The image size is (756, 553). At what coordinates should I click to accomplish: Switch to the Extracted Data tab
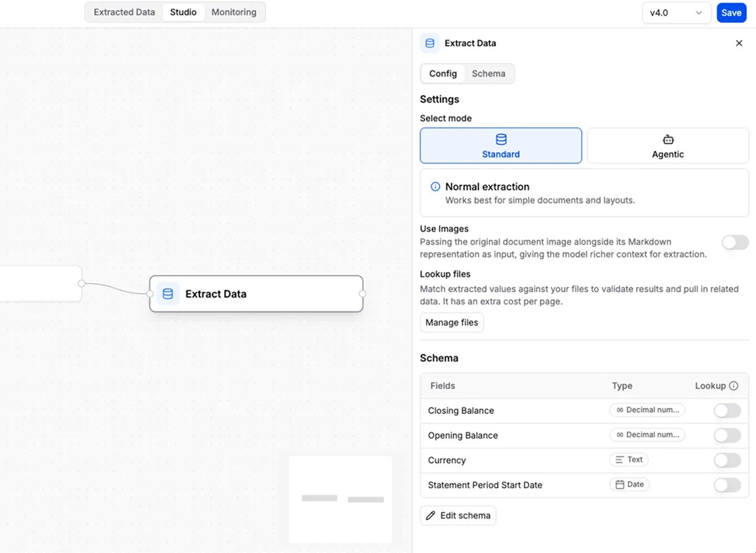[x=124, y=12]
